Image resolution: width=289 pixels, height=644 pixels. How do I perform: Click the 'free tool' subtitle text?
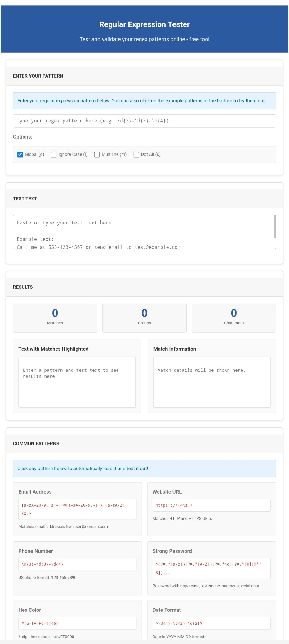199,39
